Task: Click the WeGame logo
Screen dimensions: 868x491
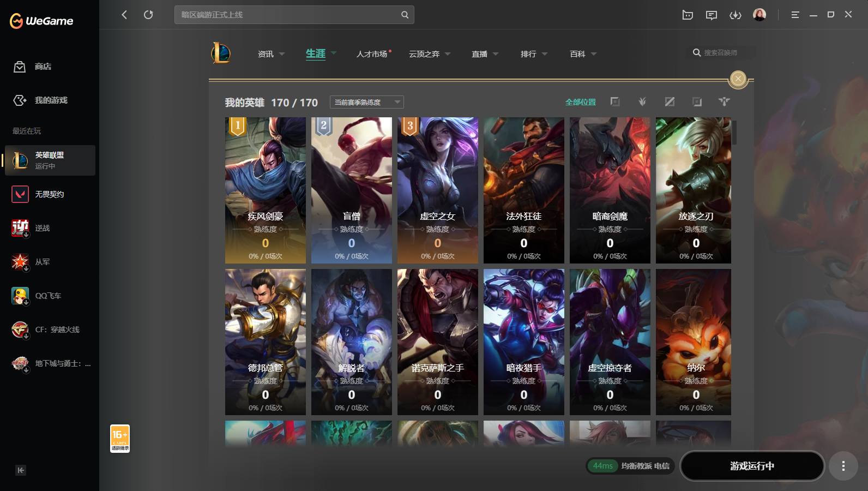Action: click(x=41, y=21)
